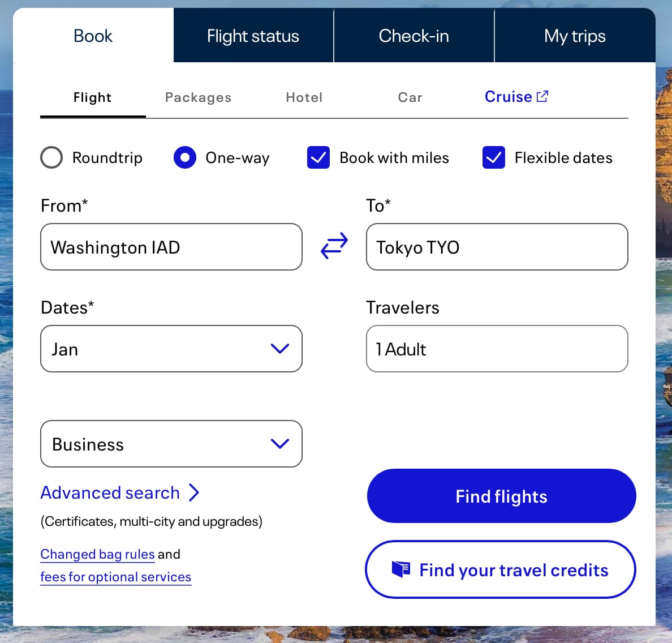Click the Cruise external link icon

542,96
